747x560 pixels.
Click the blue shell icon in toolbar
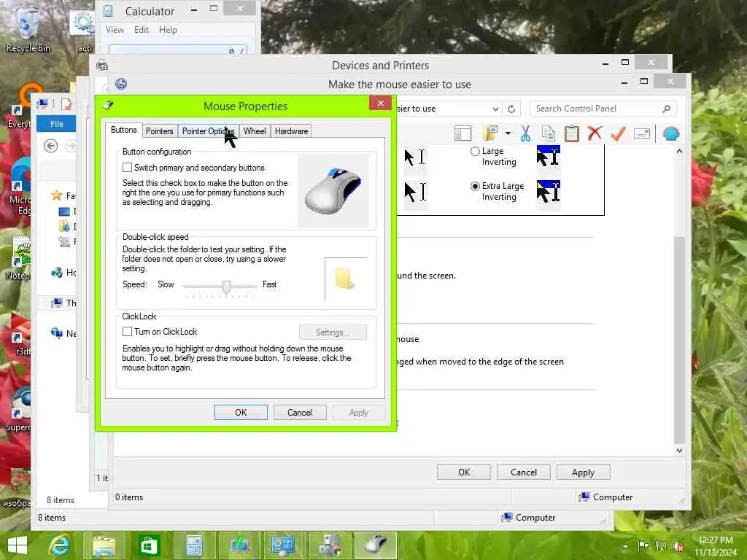click(x=671, y=134)
